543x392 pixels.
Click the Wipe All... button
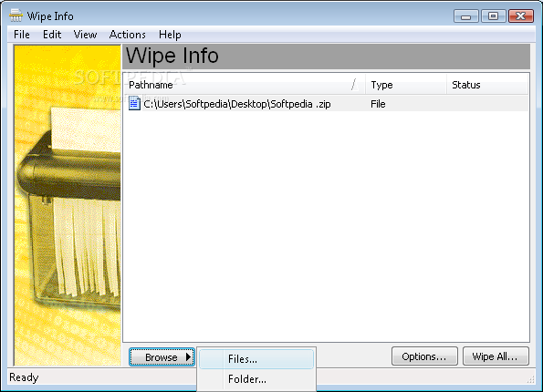point(496,356)
